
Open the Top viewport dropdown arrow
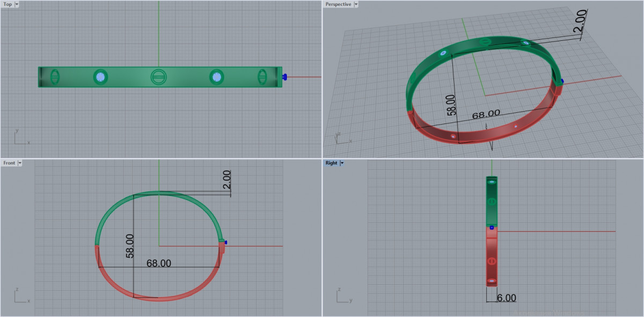pyautogui.click(x=17, y=4)
